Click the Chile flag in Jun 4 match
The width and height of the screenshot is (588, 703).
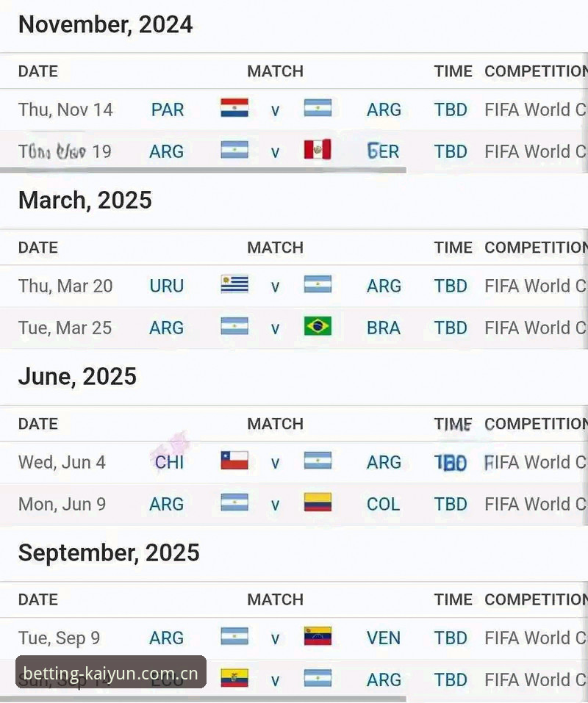point(234,461)
